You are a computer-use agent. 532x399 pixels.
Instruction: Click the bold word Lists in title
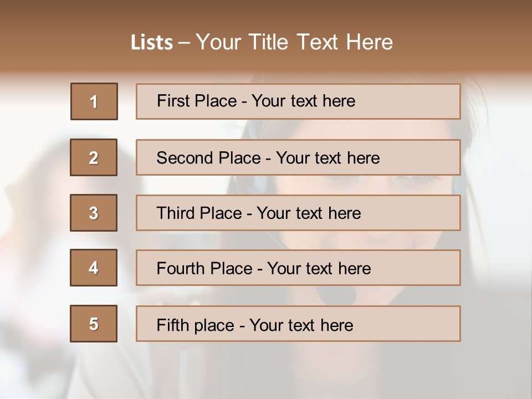point(152,43)
